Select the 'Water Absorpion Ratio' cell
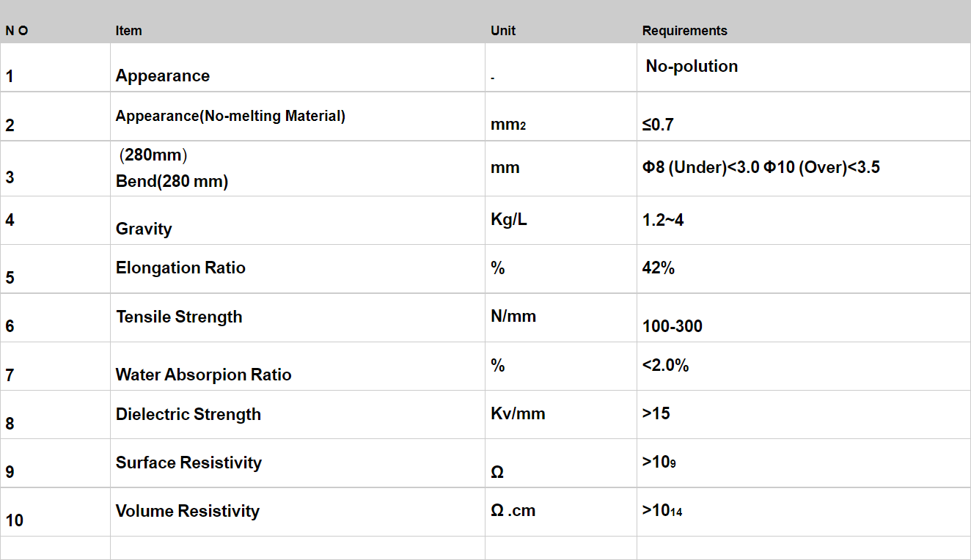The image size is (971, 560). click(x=297, y=366)
